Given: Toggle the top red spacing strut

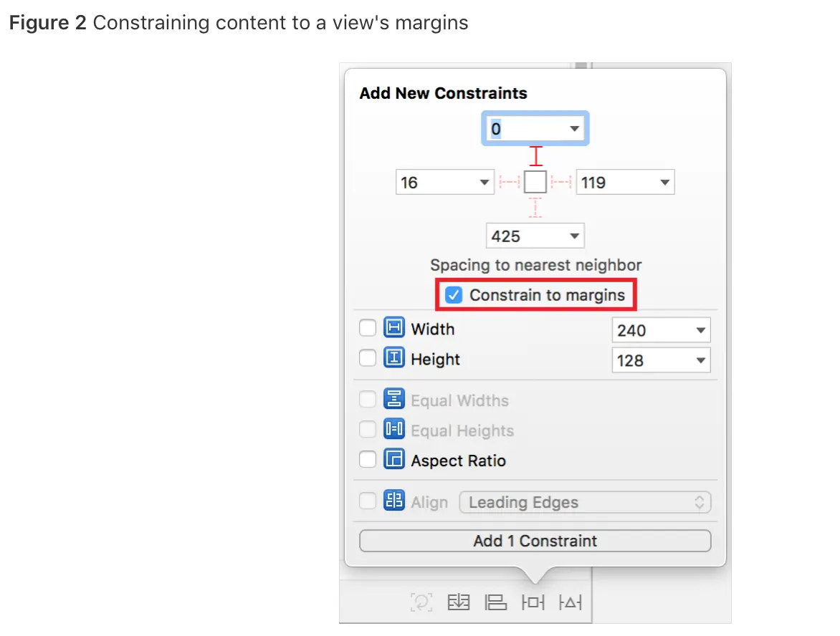Looking at the screenshot, I should [535, 155].
